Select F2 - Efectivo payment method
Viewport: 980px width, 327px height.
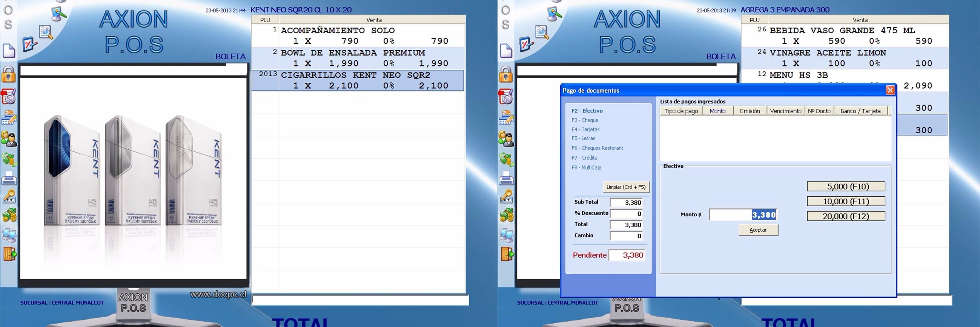(x=587, y=111)
